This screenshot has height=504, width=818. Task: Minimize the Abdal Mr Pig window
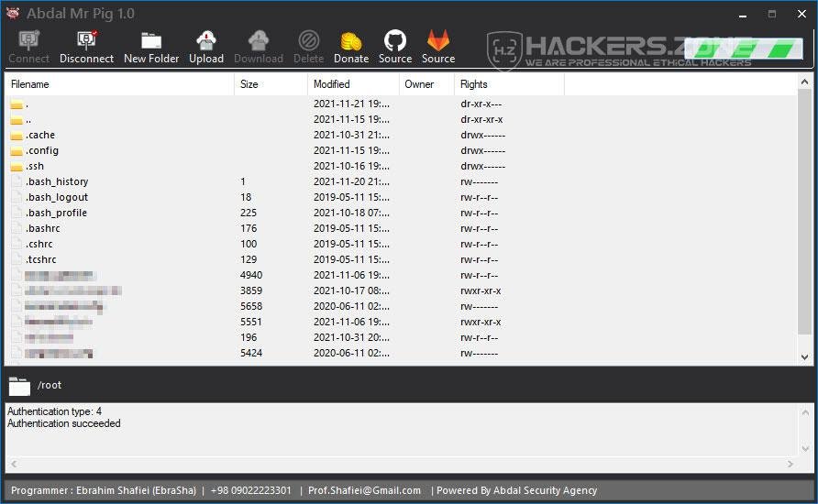743,14
